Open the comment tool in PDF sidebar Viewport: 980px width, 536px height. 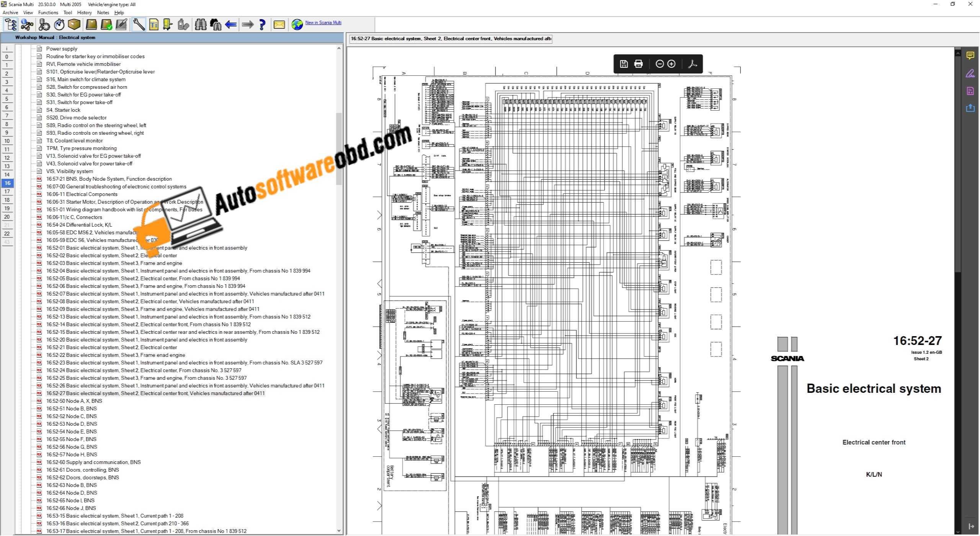tap(970, 56)
